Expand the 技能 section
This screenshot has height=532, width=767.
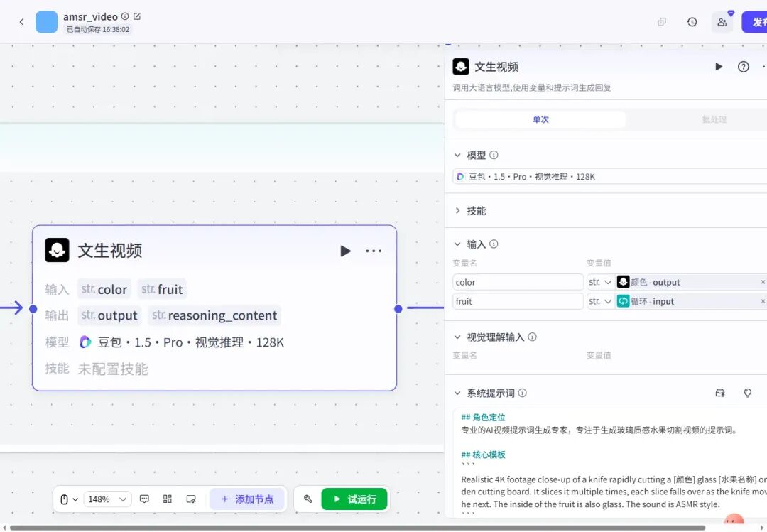point(457,210)
